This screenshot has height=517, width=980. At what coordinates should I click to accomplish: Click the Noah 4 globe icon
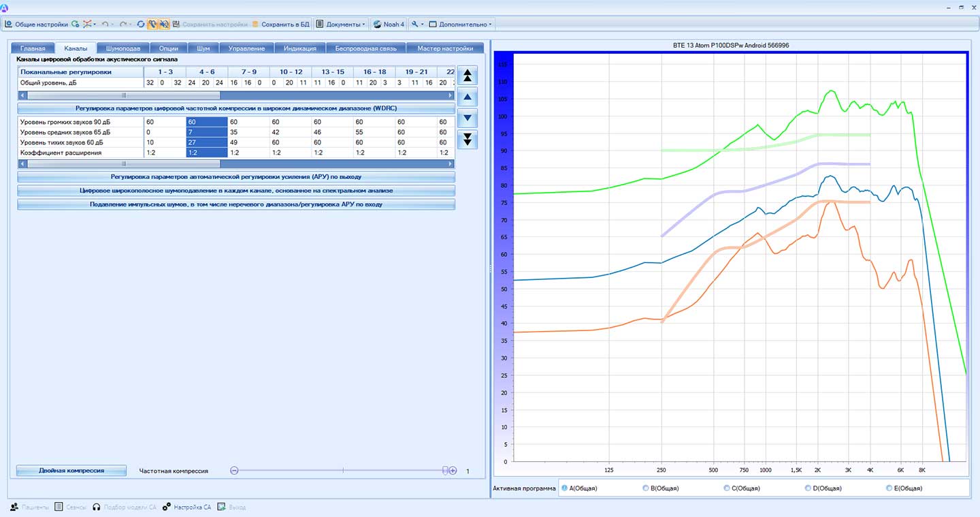pos(377,25)
